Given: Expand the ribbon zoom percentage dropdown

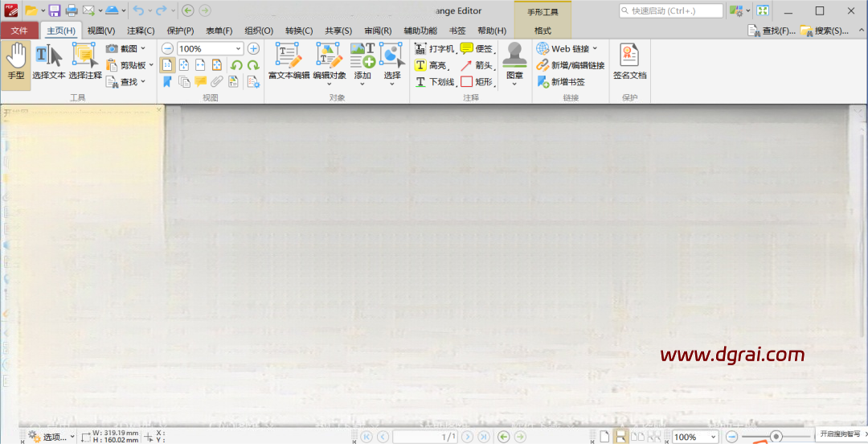Looking at the screenshot, I should pyautogui.click(x=238, y=49).
